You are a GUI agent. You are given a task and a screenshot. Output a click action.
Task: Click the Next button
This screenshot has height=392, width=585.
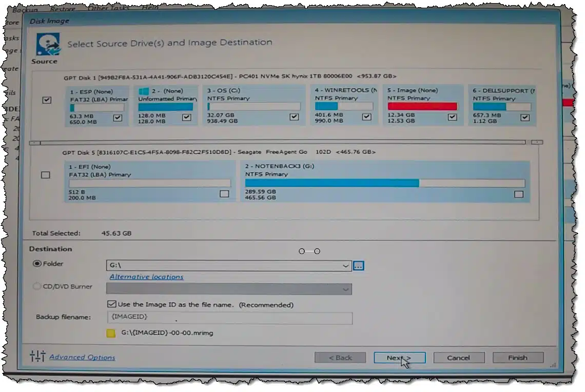pyautogui.click(x=400, y=358)
